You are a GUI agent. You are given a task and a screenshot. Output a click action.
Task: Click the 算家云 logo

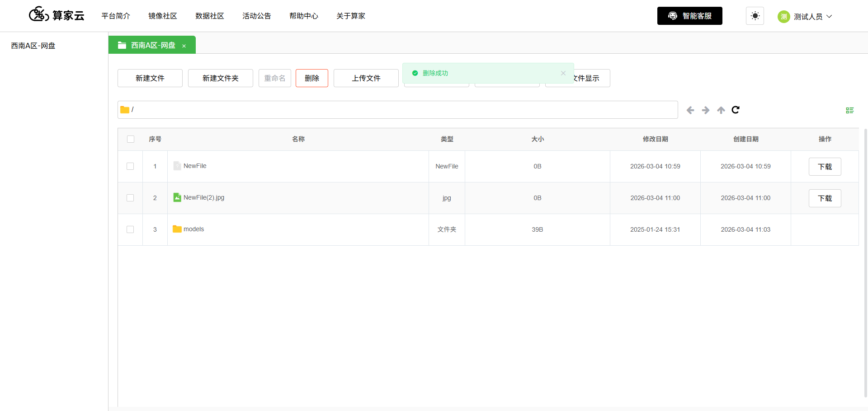[57, 15]
